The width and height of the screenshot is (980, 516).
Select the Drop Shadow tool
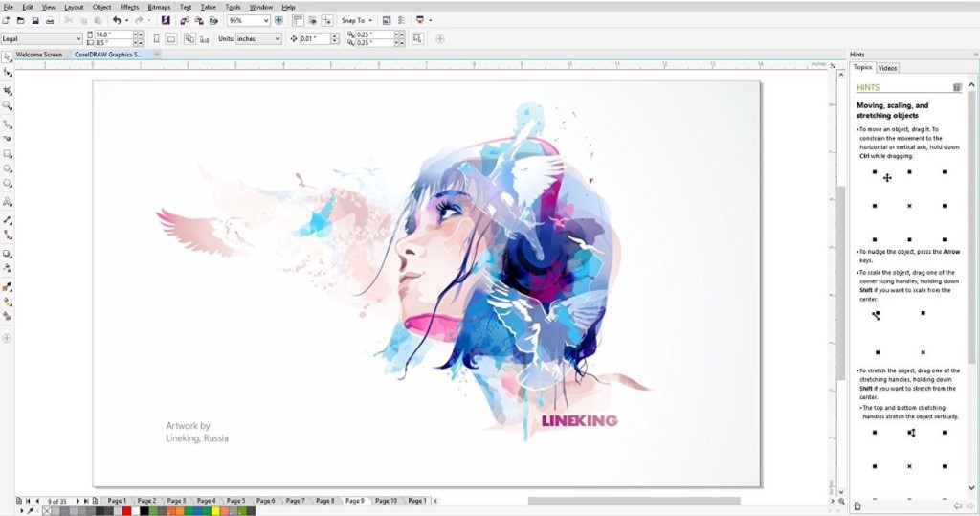7,254
